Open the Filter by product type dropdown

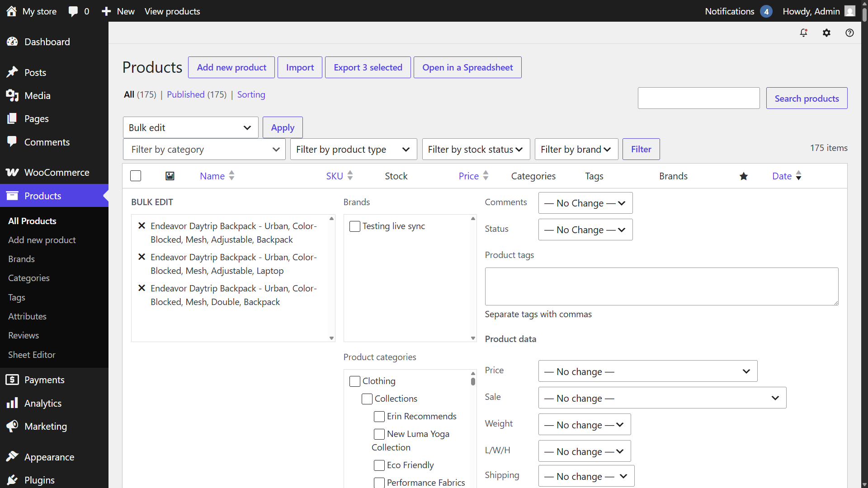(x=353, y=149)
